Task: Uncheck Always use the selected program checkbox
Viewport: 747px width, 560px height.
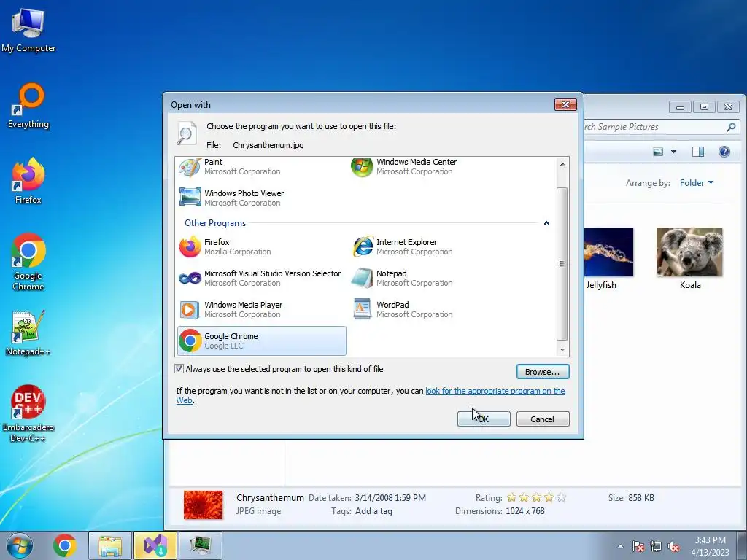Action: (179, 369)
